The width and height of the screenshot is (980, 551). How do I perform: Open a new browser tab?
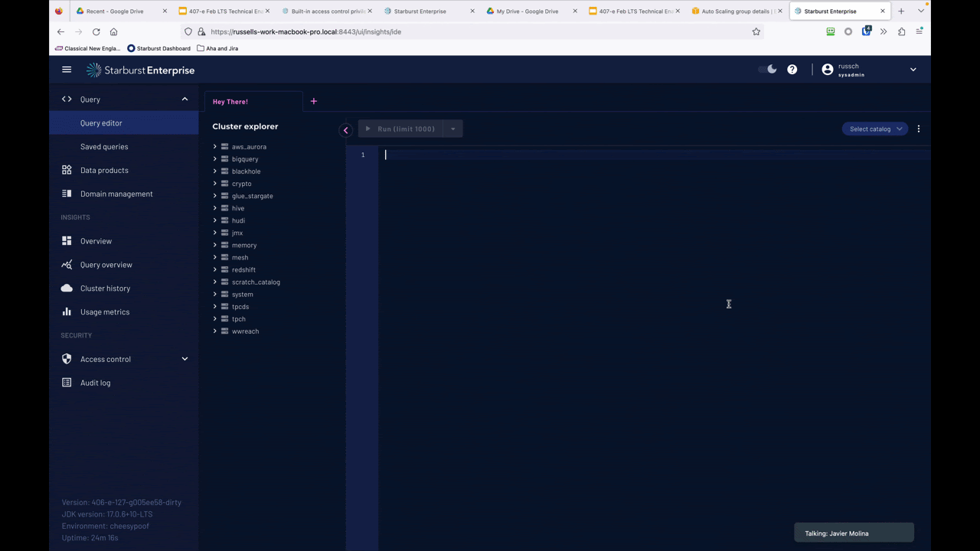[901, 11]
